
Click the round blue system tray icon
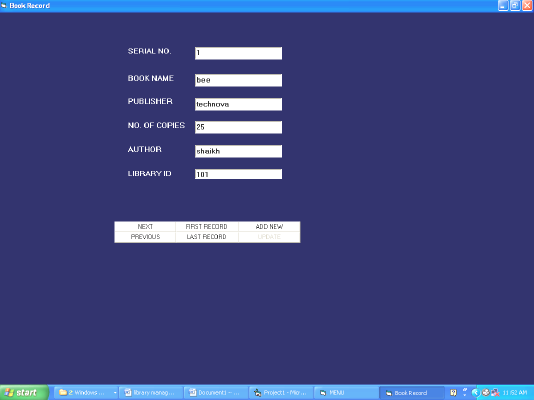(475, 393)
